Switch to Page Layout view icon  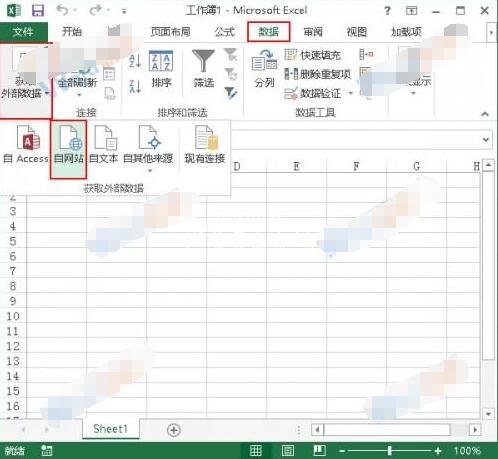coord(288,451)
